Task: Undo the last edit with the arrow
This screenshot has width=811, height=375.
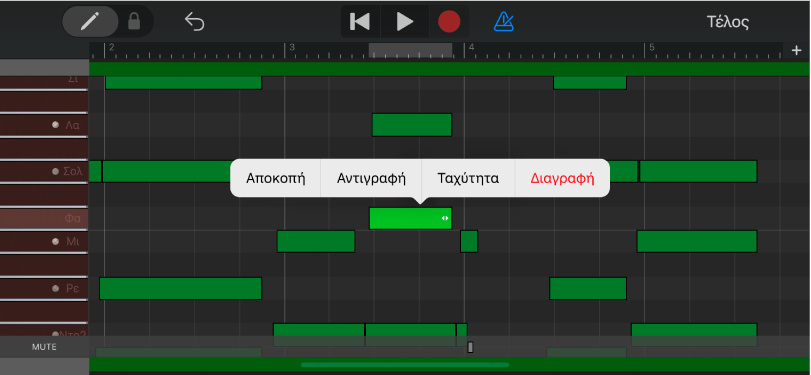Action: pyautogui.click(x=195, y=22)
